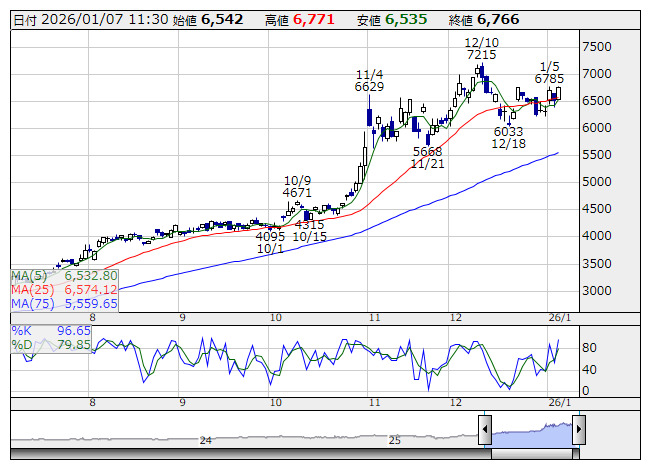Select the MA(25) legend entry
The height and width of the screenshot is (470, 653).
point(65,289)
